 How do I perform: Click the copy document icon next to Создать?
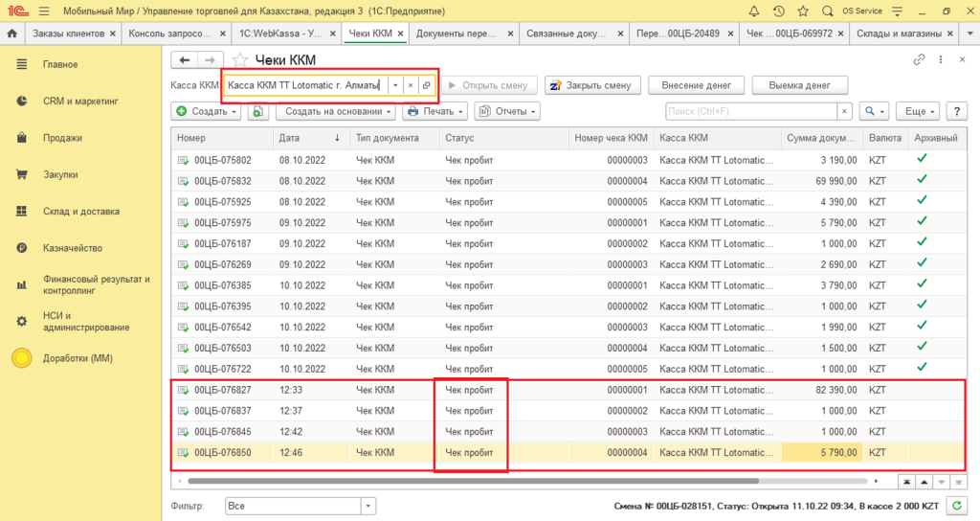point(257,111)
